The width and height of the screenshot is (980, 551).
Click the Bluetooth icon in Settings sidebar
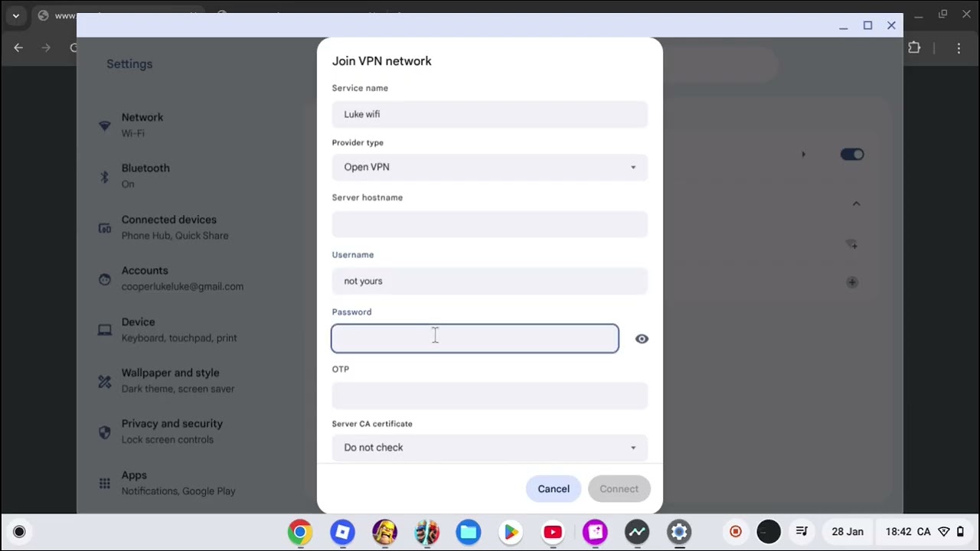[x=105, y=176]
